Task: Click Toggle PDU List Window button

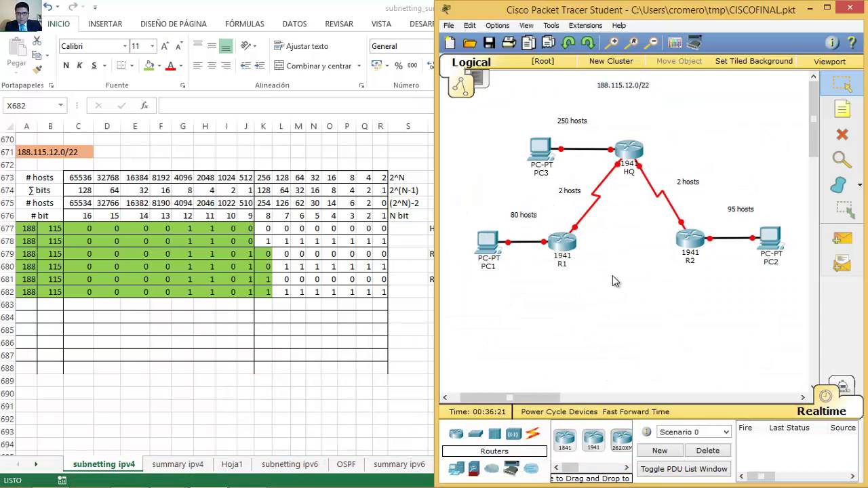Action: pos(684,468)
